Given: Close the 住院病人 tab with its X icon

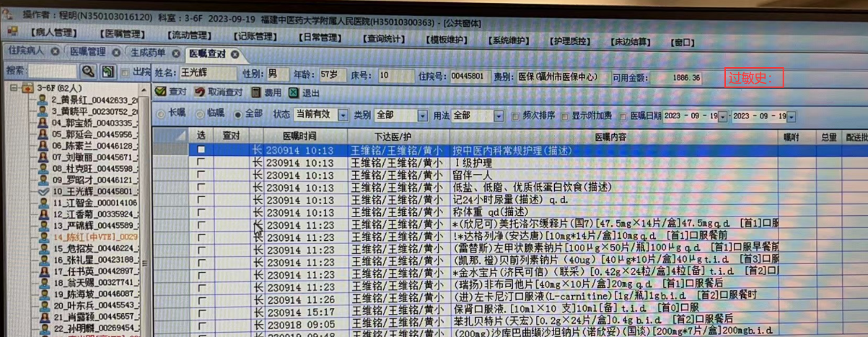Looking at the screenshot, I should click(54, 52).
